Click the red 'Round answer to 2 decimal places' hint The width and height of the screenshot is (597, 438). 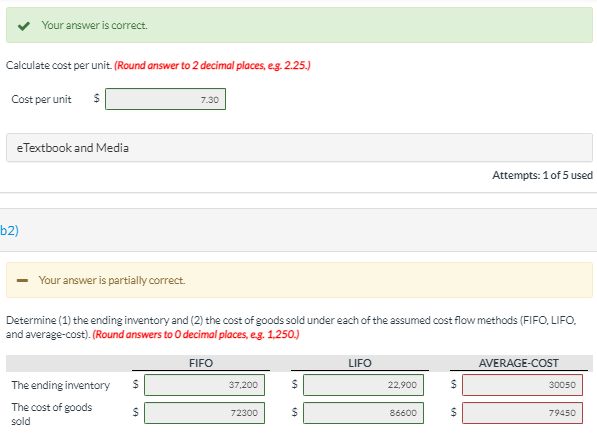(x=212, y=66)
